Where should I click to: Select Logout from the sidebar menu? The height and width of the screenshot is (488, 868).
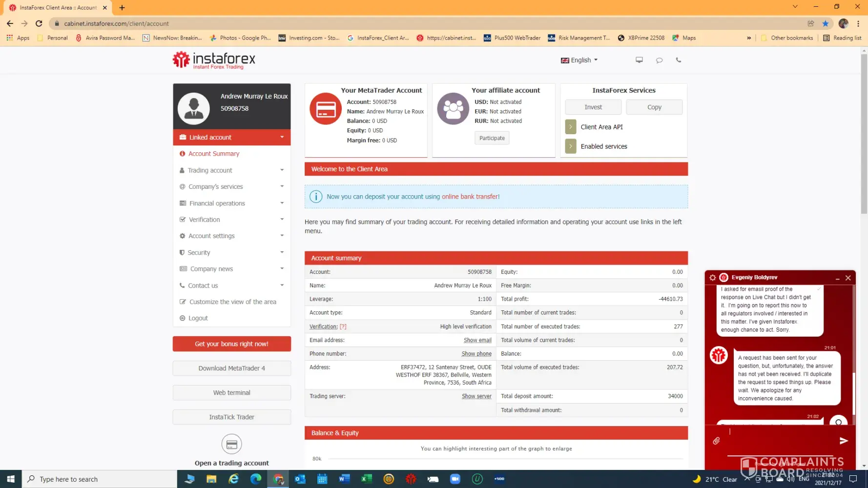tap(198, 318)
